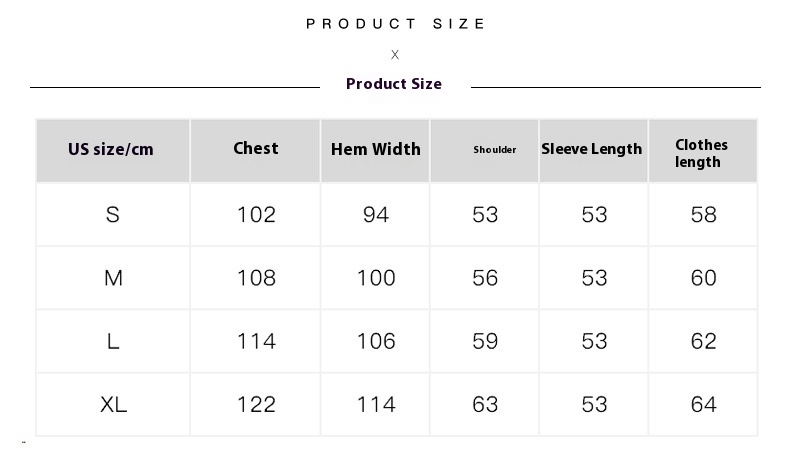The width and height of the screenshot is (790, 451).
Task: Select the S size row label
Action: pos(113,215)
